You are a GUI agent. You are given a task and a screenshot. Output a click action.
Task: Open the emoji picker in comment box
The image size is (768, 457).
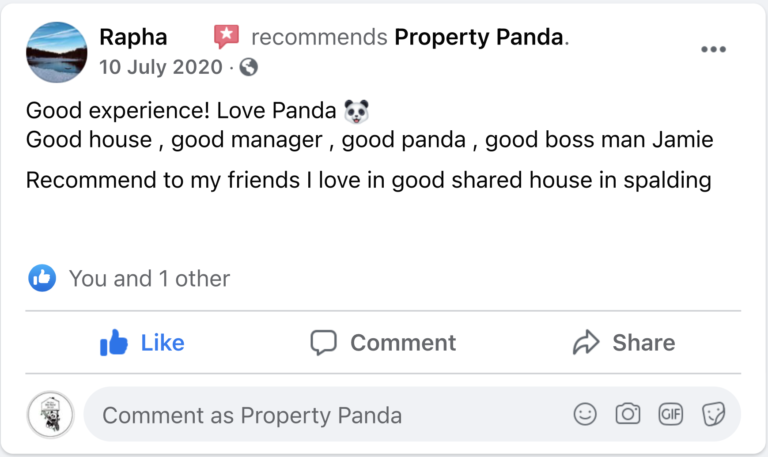click(x=585, y=414)
